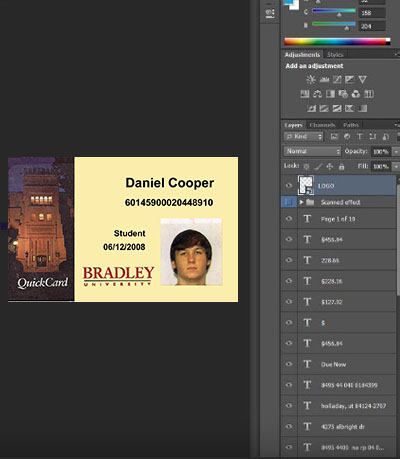Open the Adjustments panel menu
Viewport: 400px width, 459px height.
397,55
